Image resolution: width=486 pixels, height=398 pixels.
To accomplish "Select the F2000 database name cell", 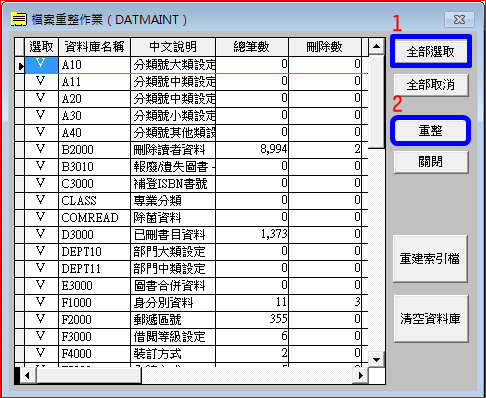I will [94, 320].
